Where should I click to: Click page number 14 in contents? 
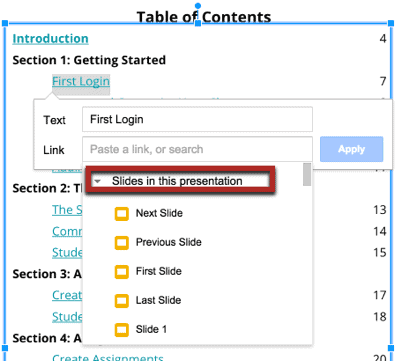click(380, 231)
